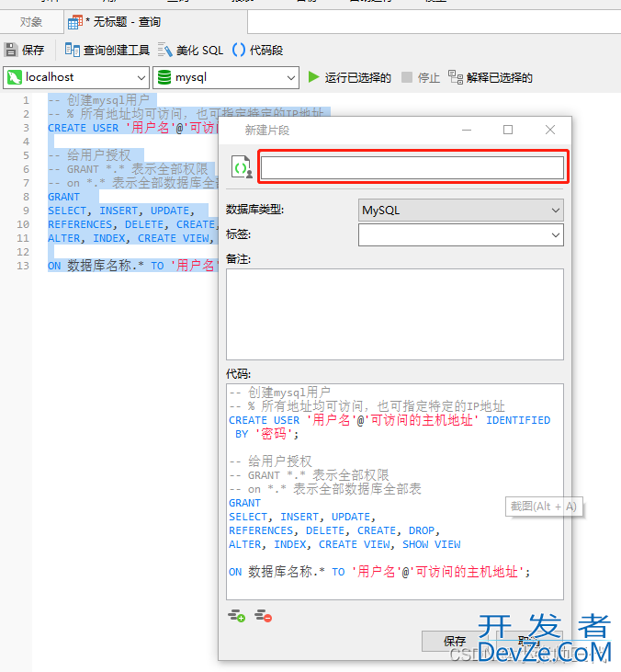Click Beautify SQL (美化 SQL)
The image size is (621, 672).
point(190,51)
